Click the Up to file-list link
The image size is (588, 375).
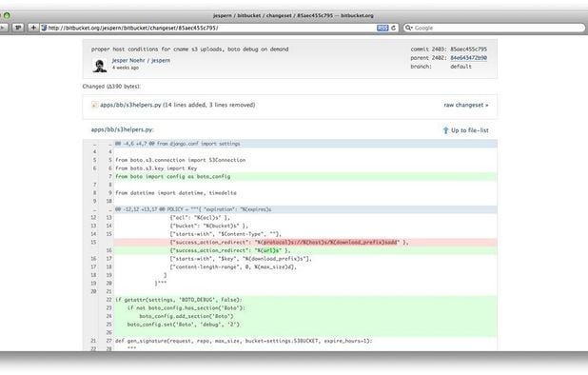pyautogui.click(x=469, y=130)
